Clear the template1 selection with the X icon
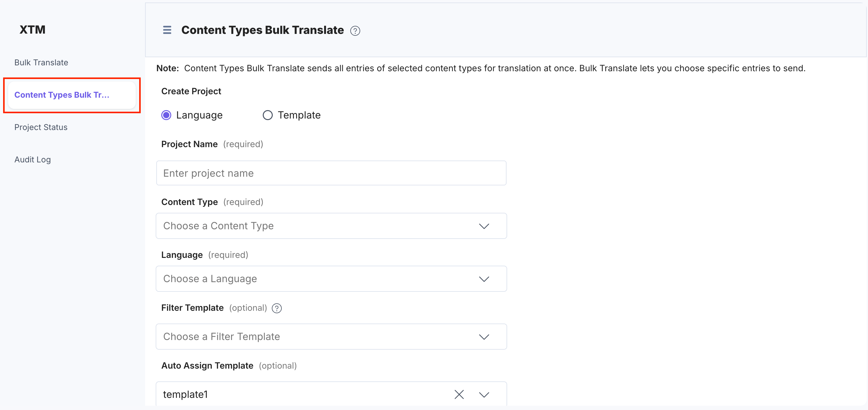 click(x=459, y=394)
